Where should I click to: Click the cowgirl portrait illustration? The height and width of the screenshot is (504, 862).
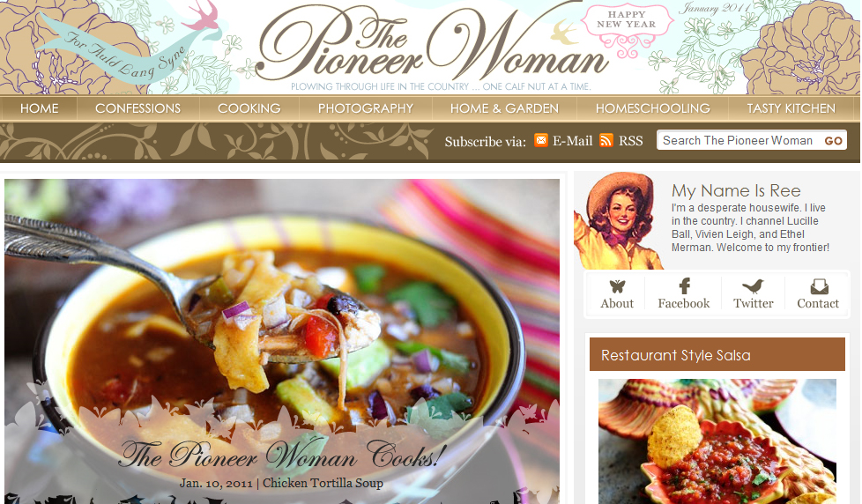[617, 221]
